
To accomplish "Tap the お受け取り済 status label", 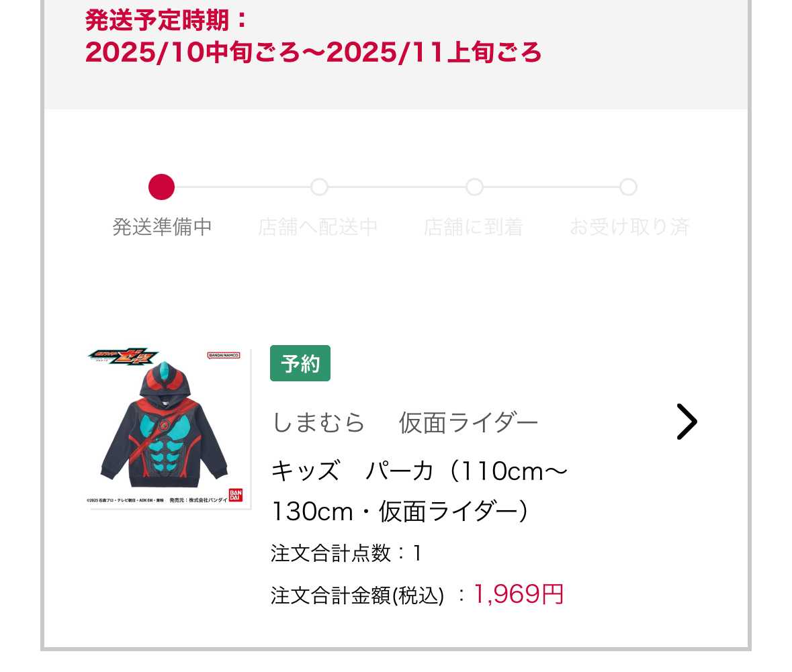I will tap(629, 227).
